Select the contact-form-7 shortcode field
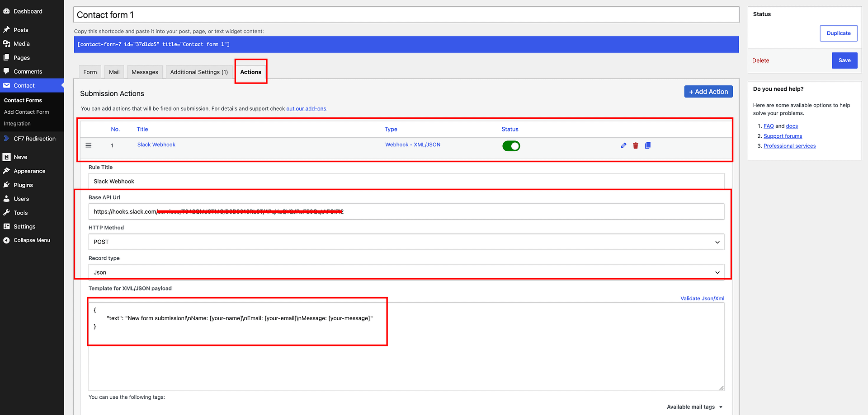The image size is (868, 415). 406,44
